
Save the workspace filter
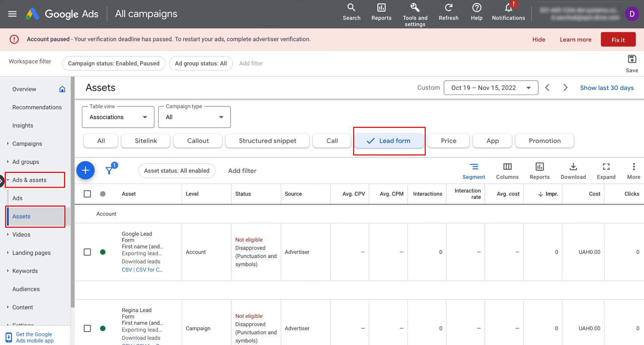(x=632, y=63)
